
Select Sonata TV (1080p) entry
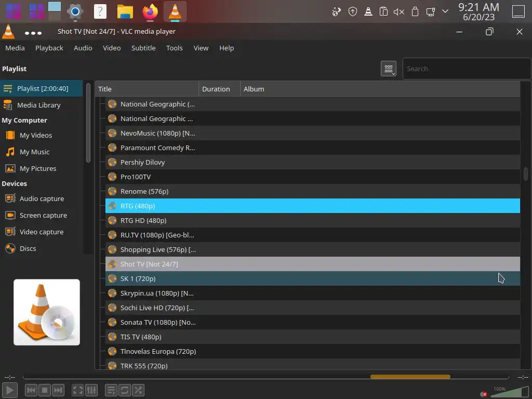312,322
